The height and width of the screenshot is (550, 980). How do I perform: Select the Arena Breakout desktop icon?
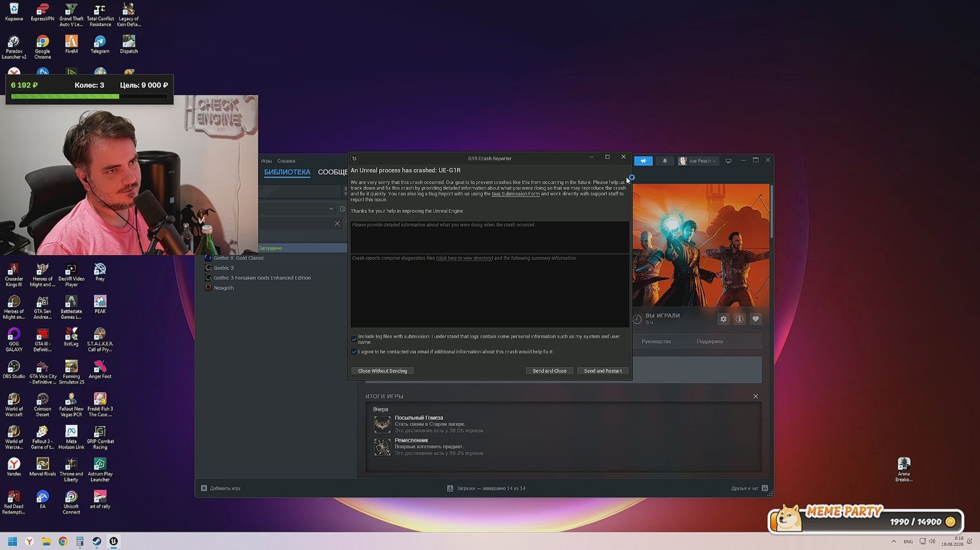click(904, 469)
